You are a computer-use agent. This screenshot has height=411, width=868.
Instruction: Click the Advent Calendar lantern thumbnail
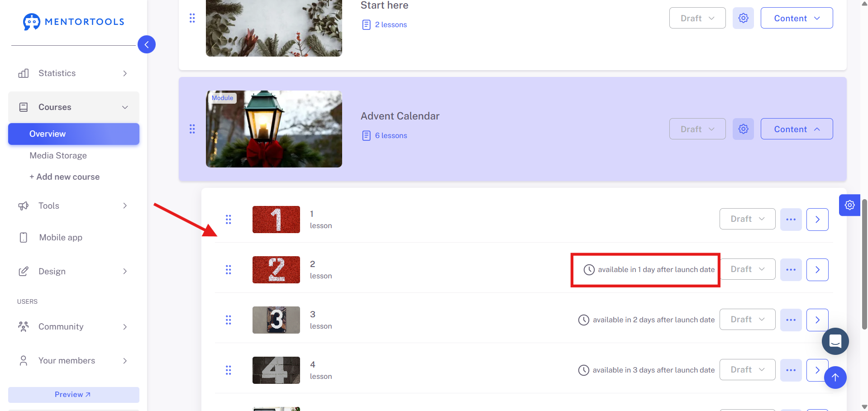[x=274, y=129]
